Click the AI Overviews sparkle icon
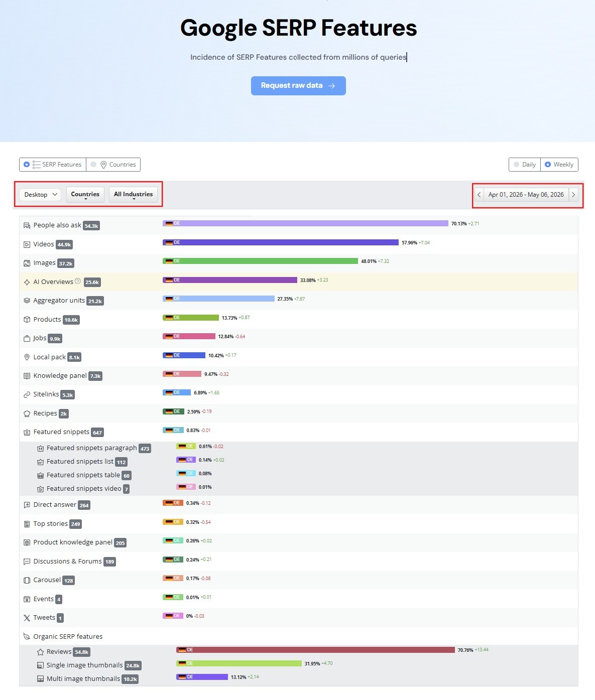Viewport: 595px width, 700px height. [27, 283]
